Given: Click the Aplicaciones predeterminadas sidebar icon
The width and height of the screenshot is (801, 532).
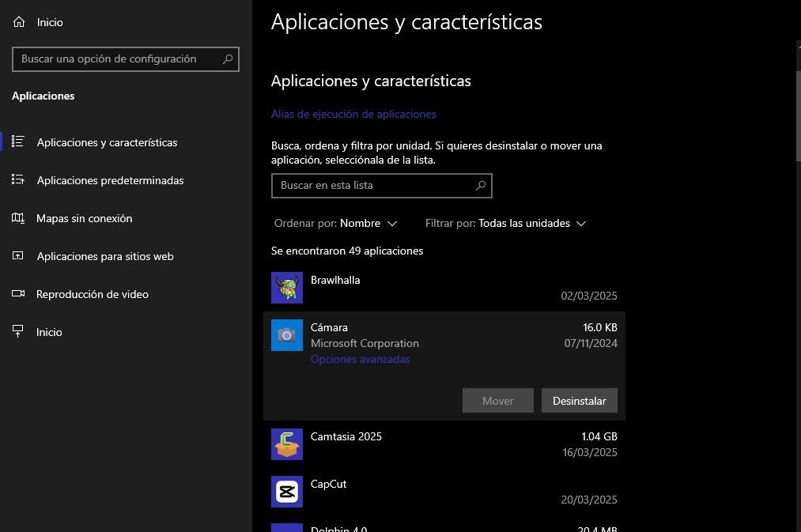Looking at the screenshot, I should pos(18,179).
